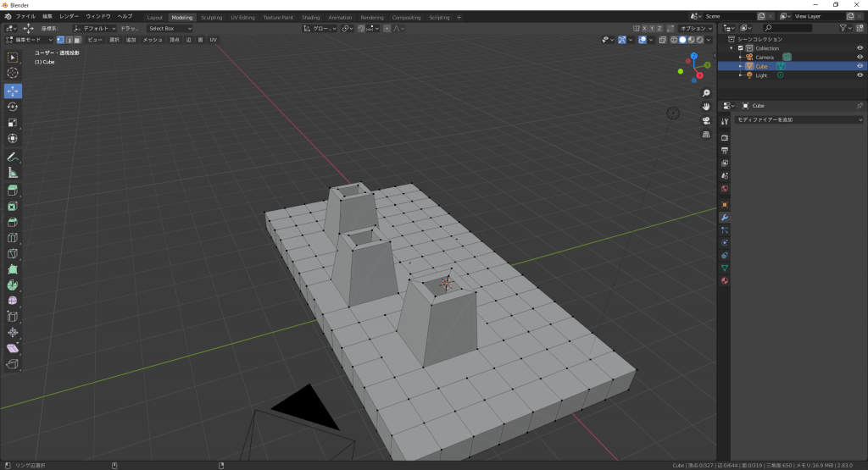This screenshot has width=868, height=470.
Task: Pick the Measure ruler tool
Action: [x=12, y=173]
